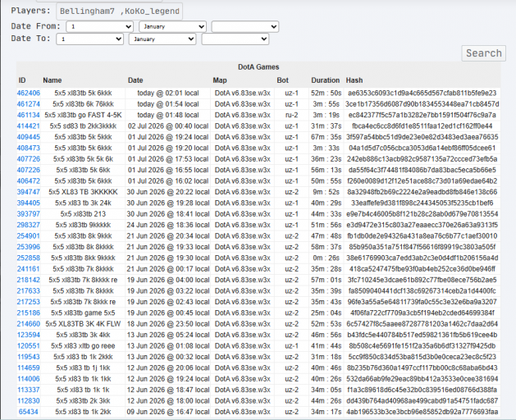This screenshot has width=516, height=420.
Task: Select the Duration column header
Action: (326, 80)
